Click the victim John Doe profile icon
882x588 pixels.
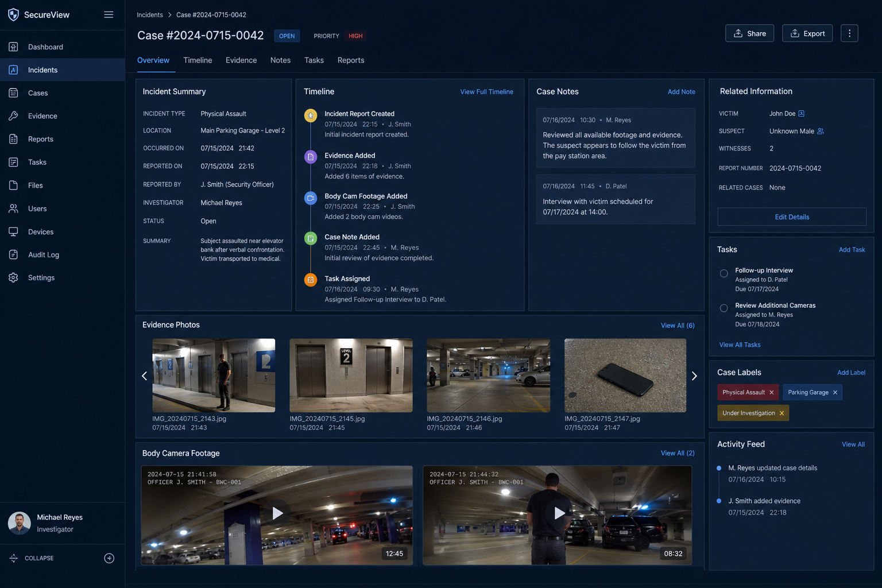coord(802,114)
